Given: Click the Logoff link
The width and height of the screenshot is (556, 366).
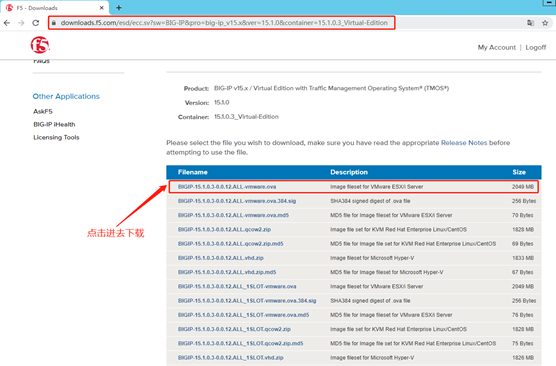Looking at the screenshot, I should point(536,47).
